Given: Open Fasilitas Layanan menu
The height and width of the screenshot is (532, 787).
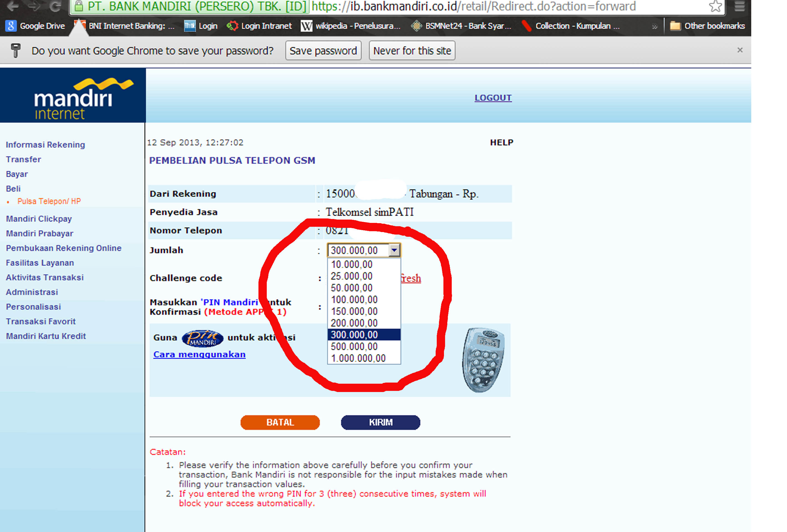Looking at the screenshot, I should [40, 263].
